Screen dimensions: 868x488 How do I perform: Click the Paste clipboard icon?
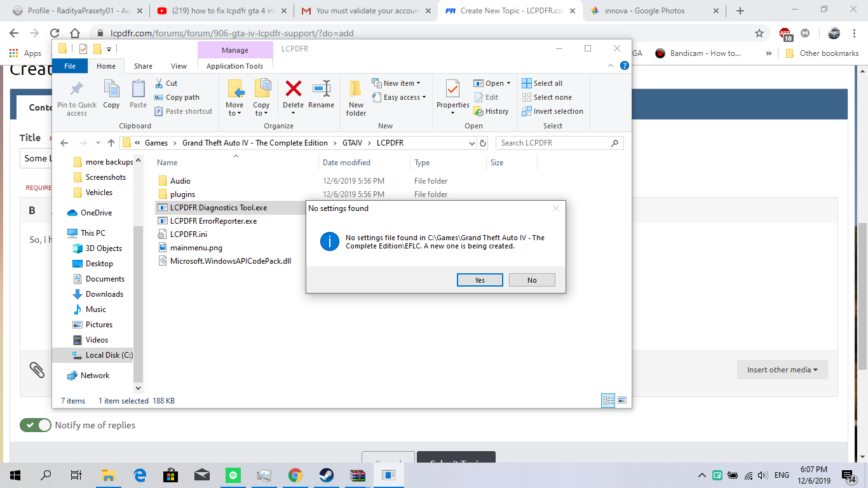point(138,90)
